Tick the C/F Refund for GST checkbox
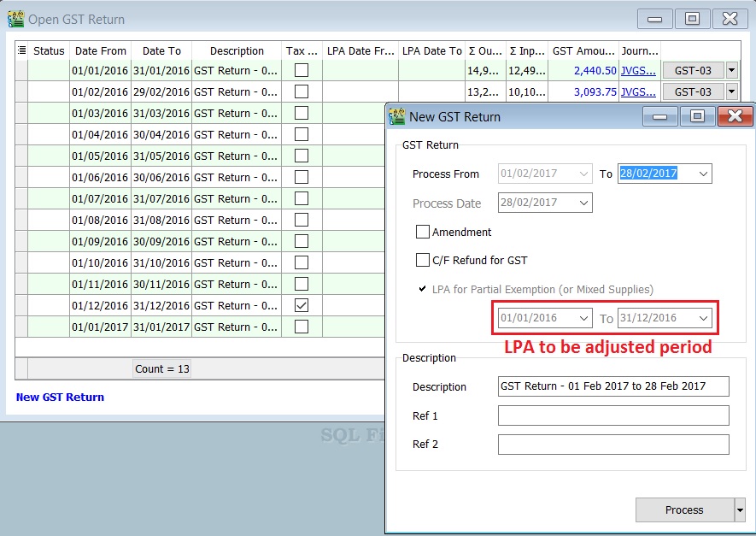 coord(423,260)
